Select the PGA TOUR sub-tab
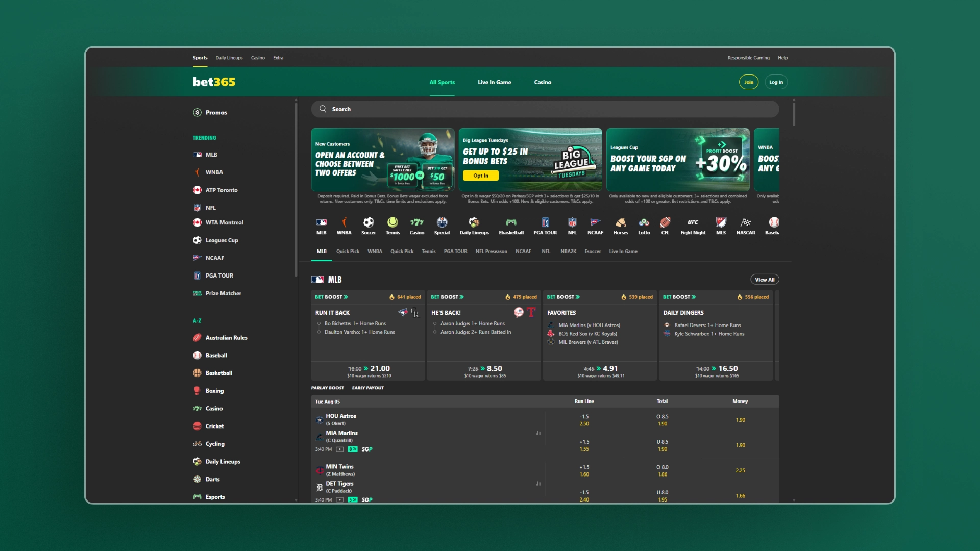 [x=455, y=251]
